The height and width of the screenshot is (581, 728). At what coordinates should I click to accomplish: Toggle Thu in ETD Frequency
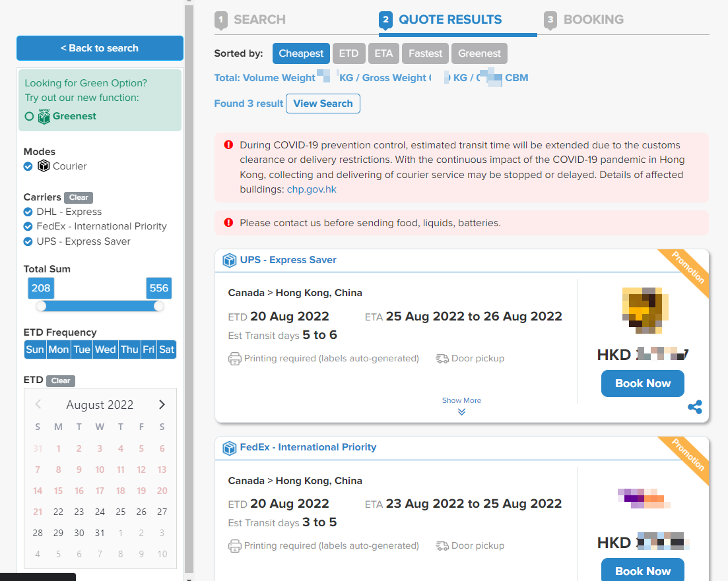pyautogui.click(x=129, y=350)
